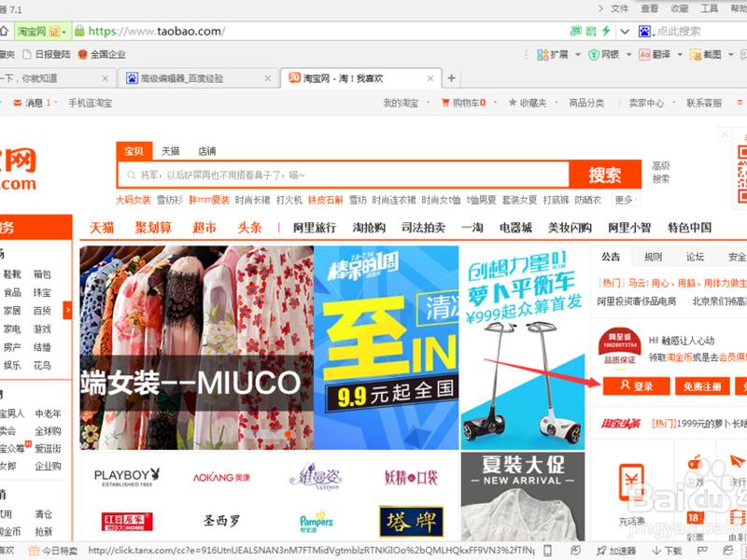Switch to the 高级编辑器_百度经验 tab

[198, 78]
